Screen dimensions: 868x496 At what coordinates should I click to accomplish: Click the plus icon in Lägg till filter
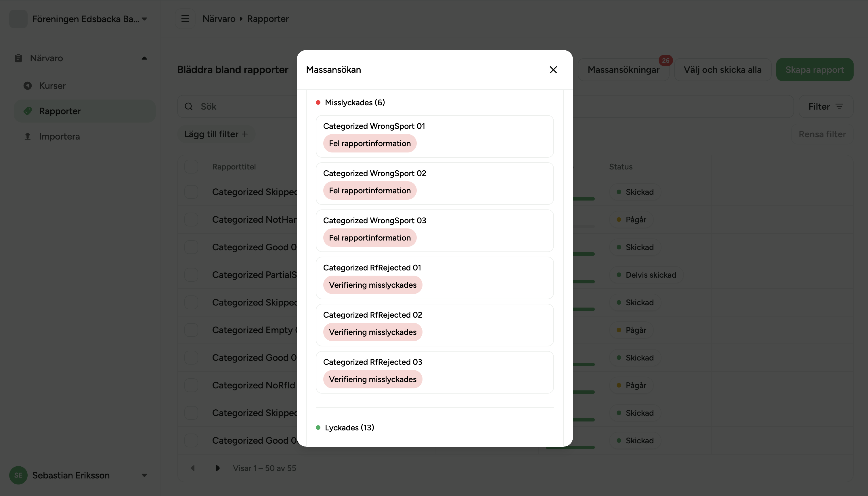tap(244, 134)
